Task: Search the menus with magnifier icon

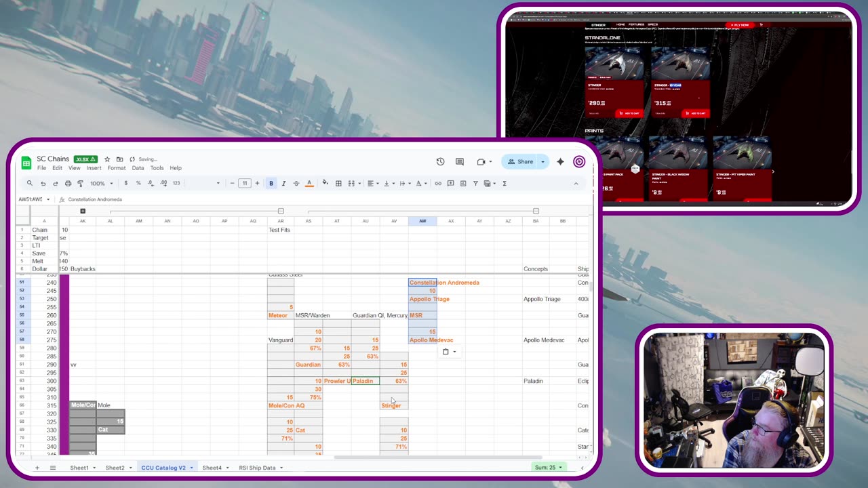Action: (x=30, y=183)
